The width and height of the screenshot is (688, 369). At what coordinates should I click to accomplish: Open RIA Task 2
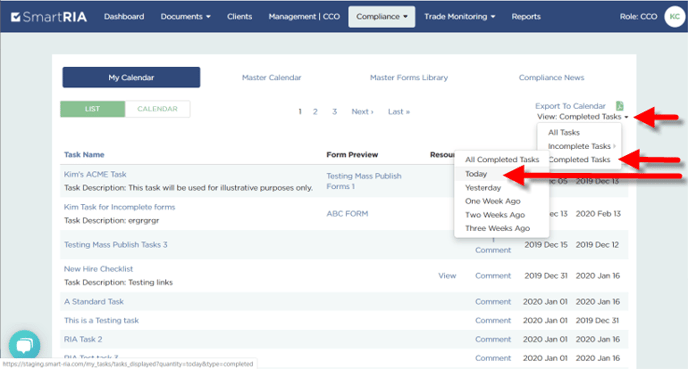pyautogui.click(x=83, y=340)
